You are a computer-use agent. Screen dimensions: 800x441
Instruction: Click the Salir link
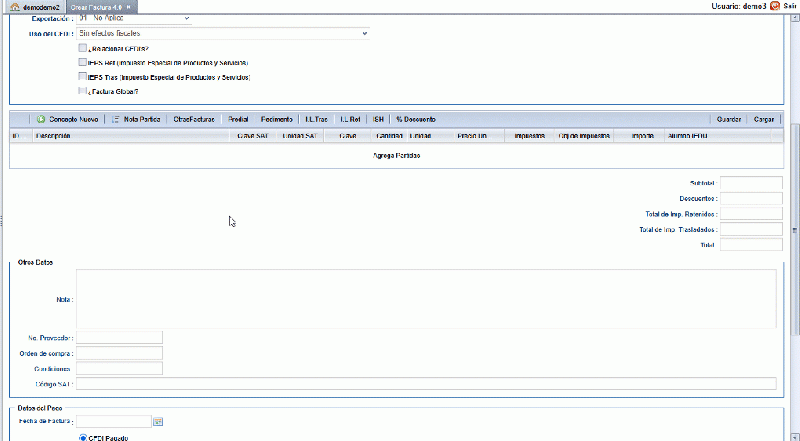click(789, 6)
